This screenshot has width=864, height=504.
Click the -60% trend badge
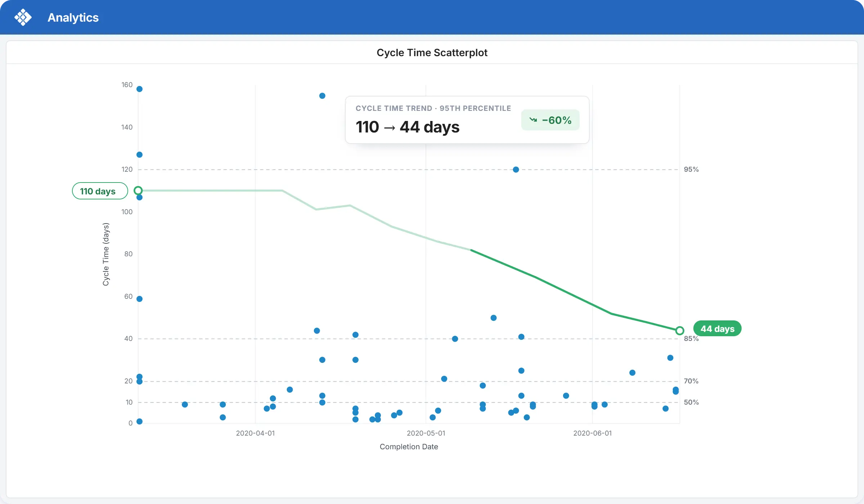point(550,120)
